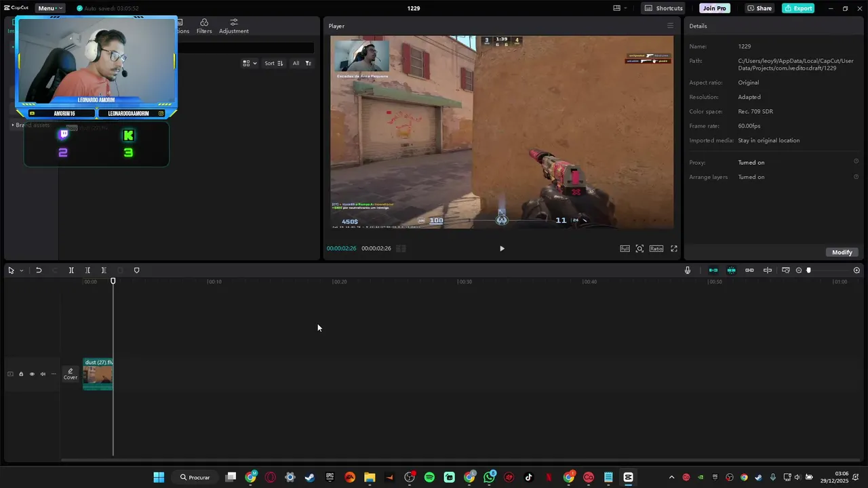Click the Share button
Image resolution: width=868 pixels, height=488 pixels.
(759, 8)
